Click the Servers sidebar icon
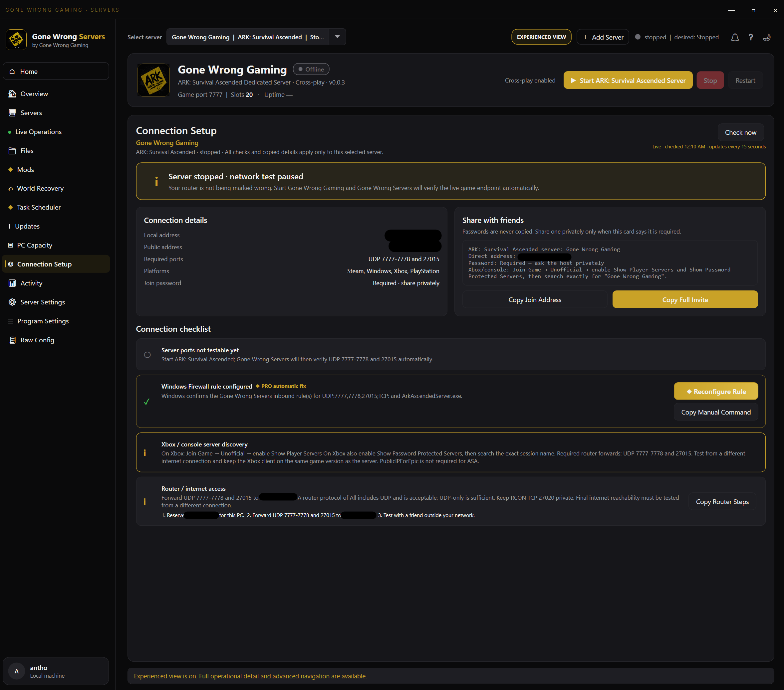Viewport: 784px width, 690px height. pyautogui.click(x=12, y=113)
